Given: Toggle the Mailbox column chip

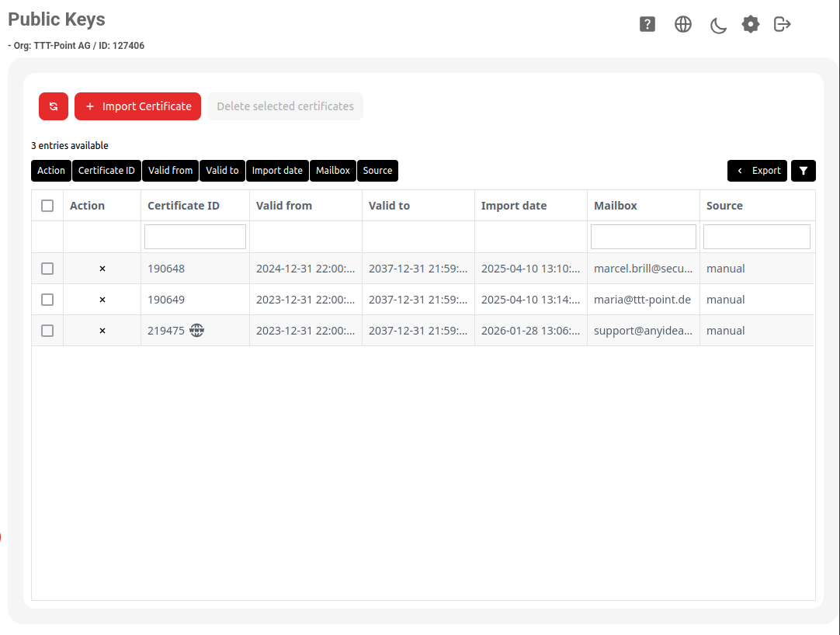Looking at the screenshot, I should 332,171.
